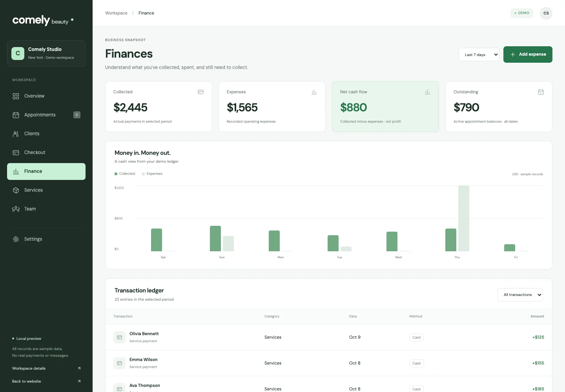This screenshot has width=565, height=392.
Task: Click the payment icon beside Olivia Bennett
Action: (119, 337)
